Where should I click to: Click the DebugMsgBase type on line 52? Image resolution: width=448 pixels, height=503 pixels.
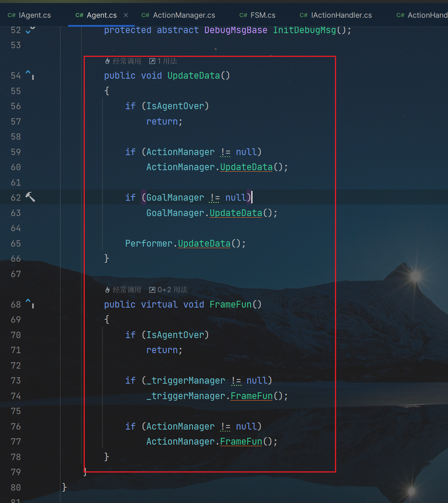pyautogui.click(x=235, y=30)
